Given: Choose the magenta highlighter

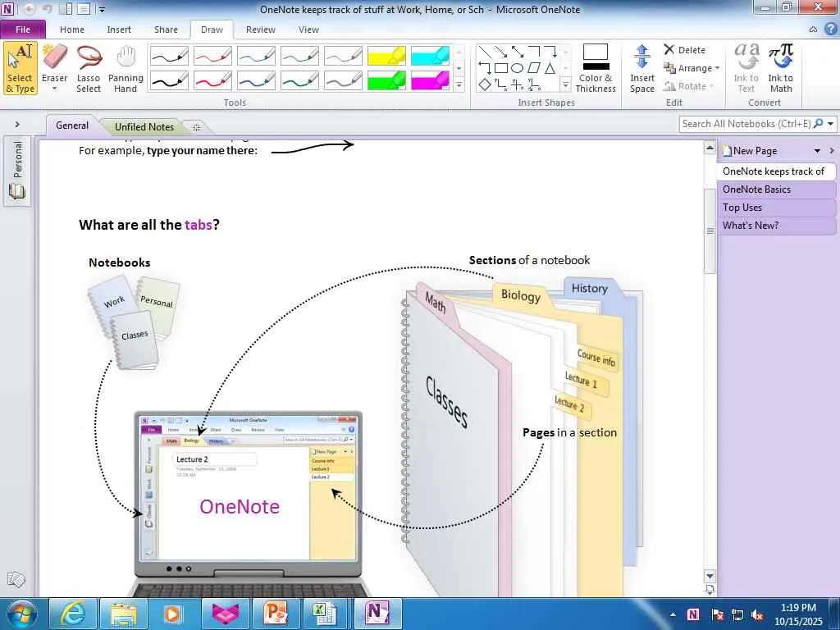Looking at the screenshot, I should tap(430, 80).
